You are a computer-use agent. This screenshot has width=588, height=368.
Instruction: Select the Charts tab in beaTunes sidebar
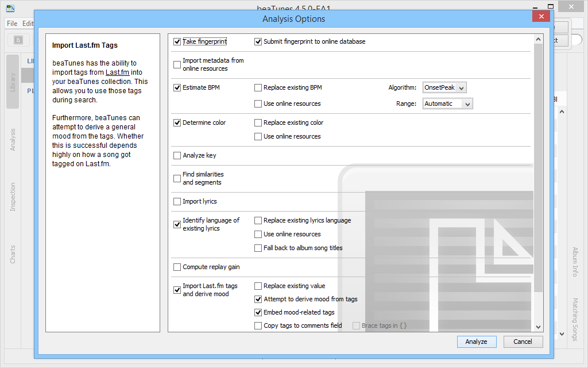coord(13,254)
